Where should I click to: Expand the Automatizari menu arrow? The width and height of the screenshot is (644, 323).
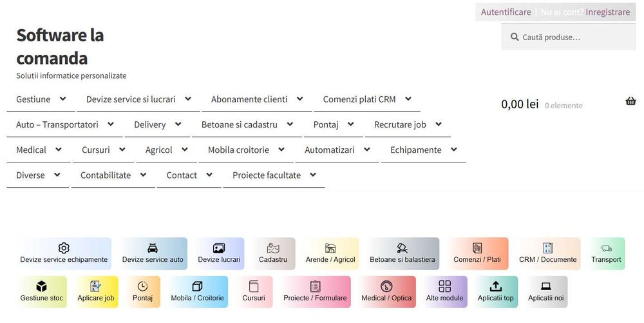367,150
